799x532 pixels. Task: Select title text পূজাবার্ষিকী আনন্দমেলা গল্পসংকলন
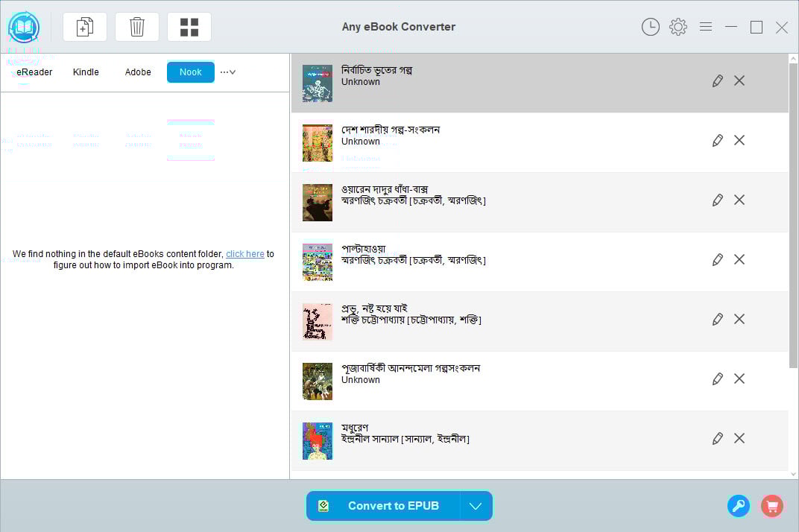pos(411,368)
